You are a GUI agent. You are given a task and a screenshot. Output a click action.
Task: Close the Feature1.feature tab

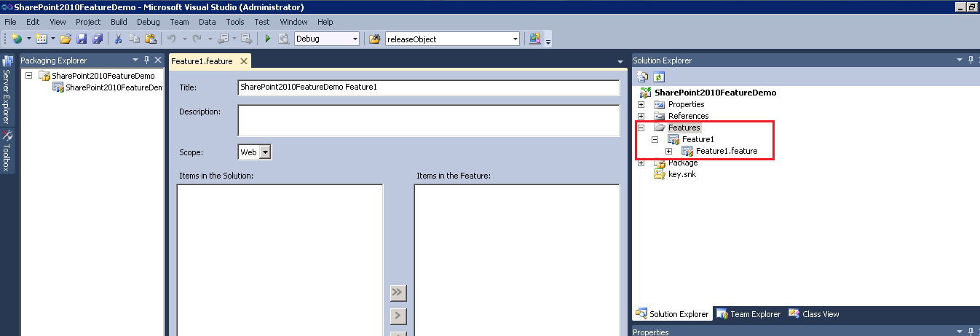tap(243, 61)
